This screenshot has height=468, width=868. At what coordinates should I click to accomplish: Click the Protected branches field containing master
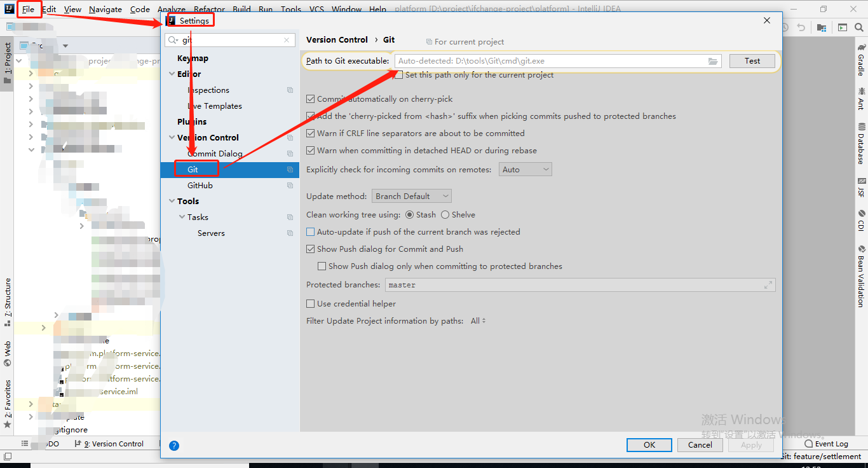(580, 285)
